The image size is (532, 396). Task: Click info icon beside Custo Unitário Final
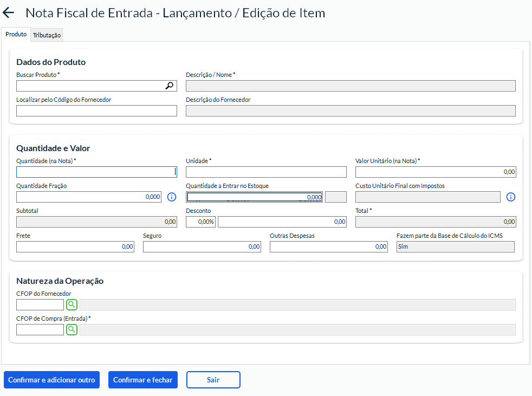coord(510,197)
